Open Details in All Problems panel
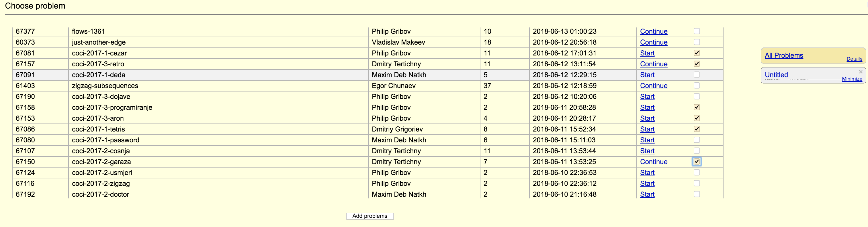This screenshot has width=868, height=227. [x=854, y=59]
